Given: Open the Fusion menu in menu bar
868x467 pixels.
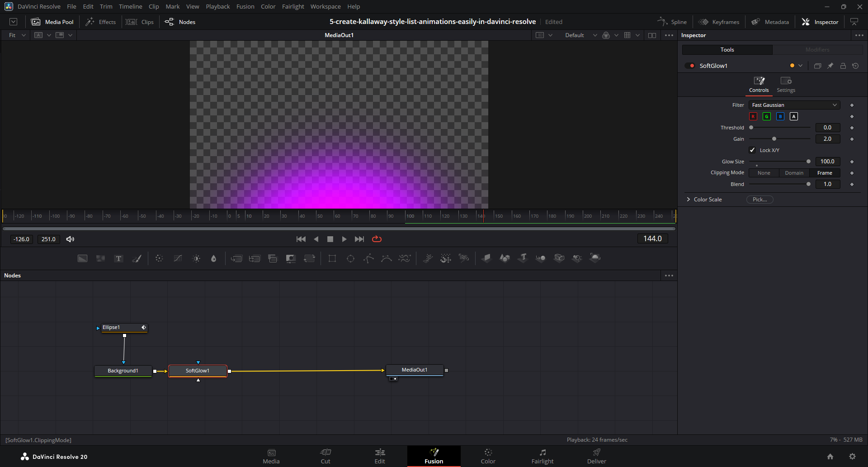Looking at the screenshot, I should (x=245, y=6).
